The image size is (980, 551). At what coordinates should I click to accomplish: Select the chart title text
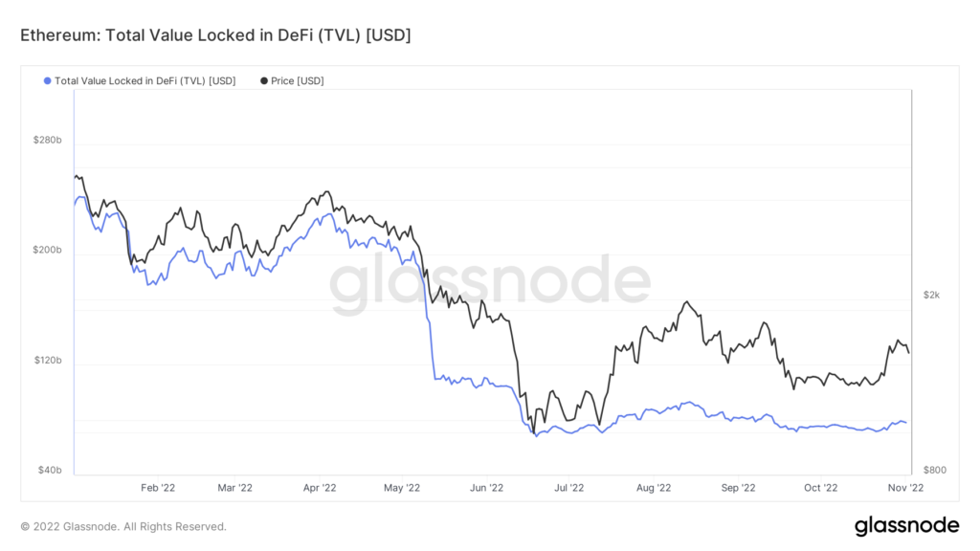coord(215,35)
